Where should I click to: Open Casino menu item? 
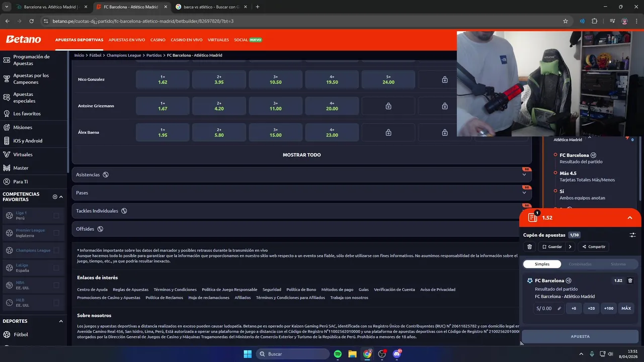[x=158, y=40]
